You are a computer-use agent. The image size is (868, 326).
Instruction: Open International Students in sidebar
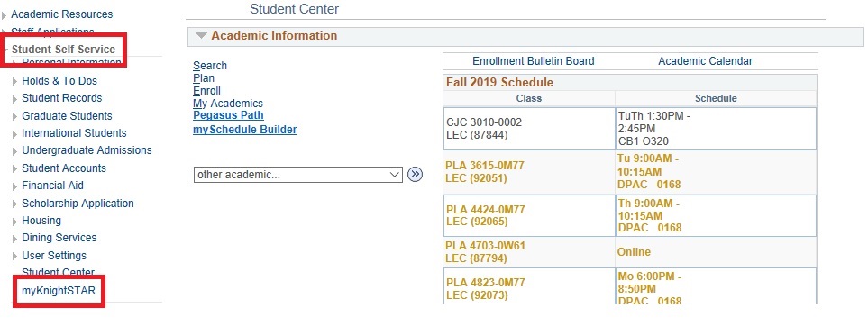click(74, 133)
